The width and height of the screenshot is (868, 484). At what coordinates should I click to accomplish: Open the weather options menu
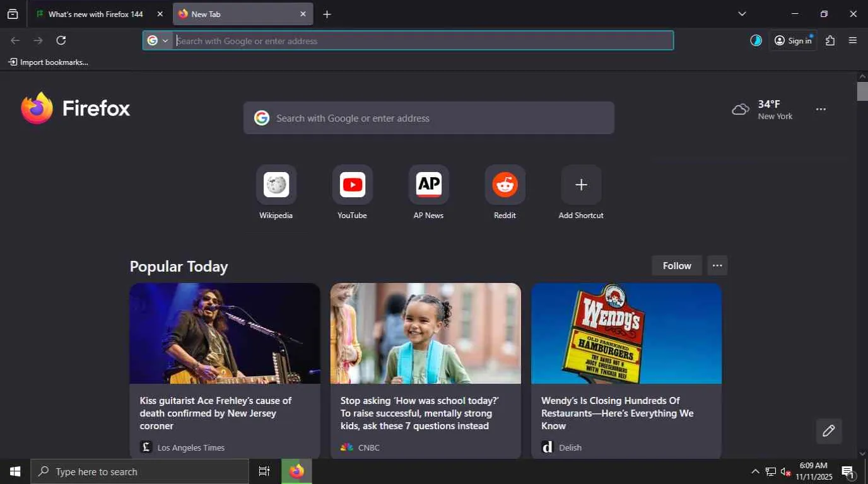coord(821,110)
